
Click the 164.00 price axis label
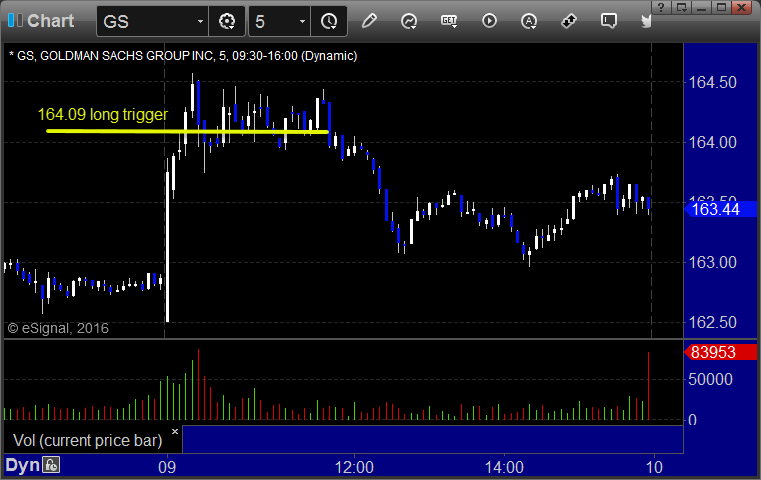[712, 142]
